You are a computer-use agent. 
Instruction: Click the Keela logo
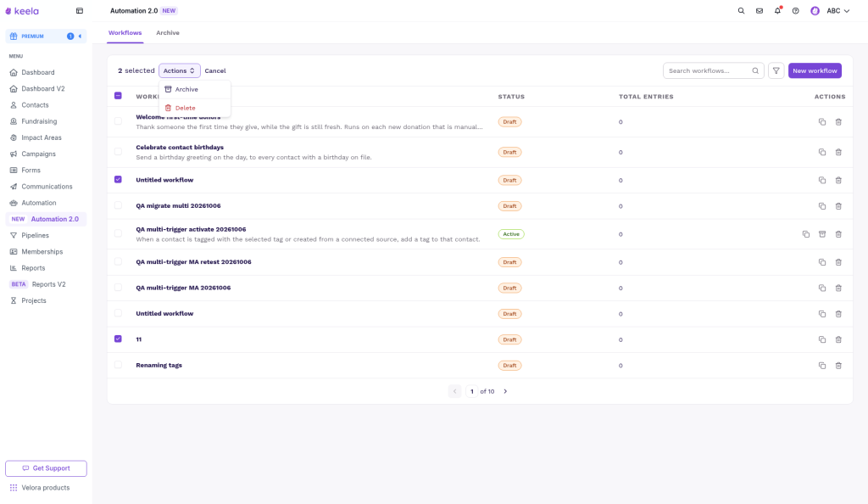coord(22,10)
